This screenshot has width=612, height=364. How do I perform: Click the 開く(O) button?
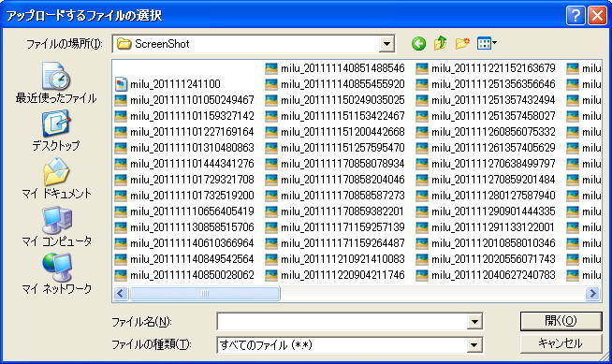coord(561,321)
